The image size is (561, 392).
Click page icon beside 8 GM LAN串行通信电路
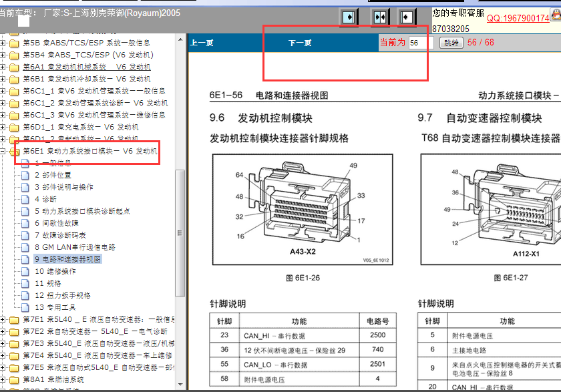click(x=25, y=247)
